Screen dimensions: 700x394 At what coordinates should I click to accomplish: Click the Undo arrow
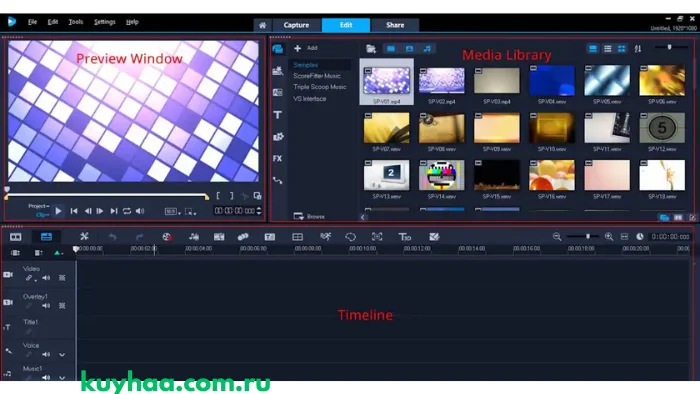pos(112,237)
